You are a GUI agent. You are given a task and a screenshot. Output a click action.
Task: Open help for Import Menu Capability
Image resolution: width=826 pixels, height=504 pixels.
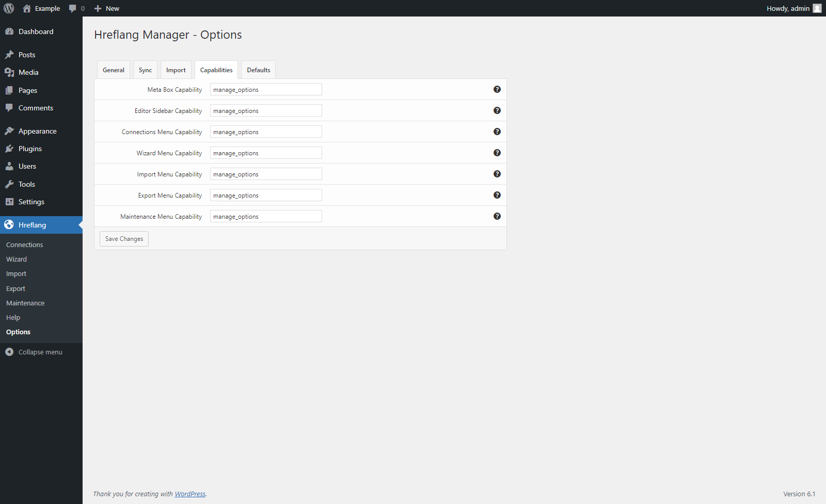click(497, 174)
